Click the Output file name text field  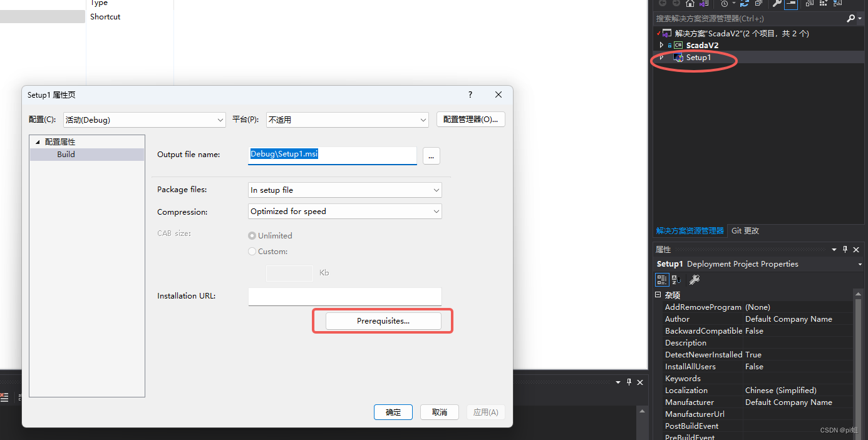tap(332, 155)
